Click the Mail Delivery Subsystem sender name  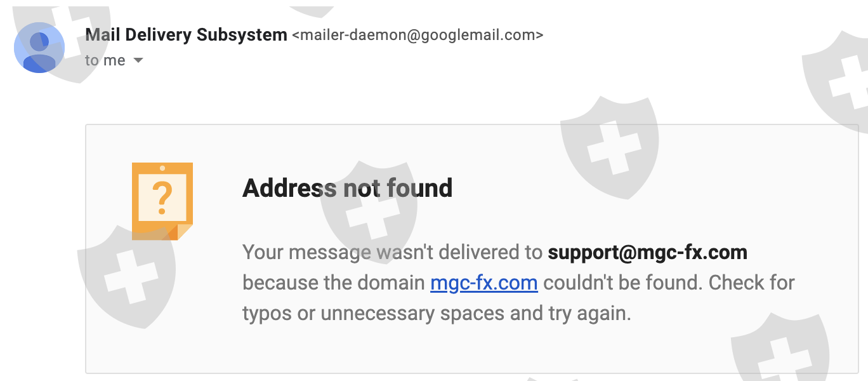(x=186, y=35)
